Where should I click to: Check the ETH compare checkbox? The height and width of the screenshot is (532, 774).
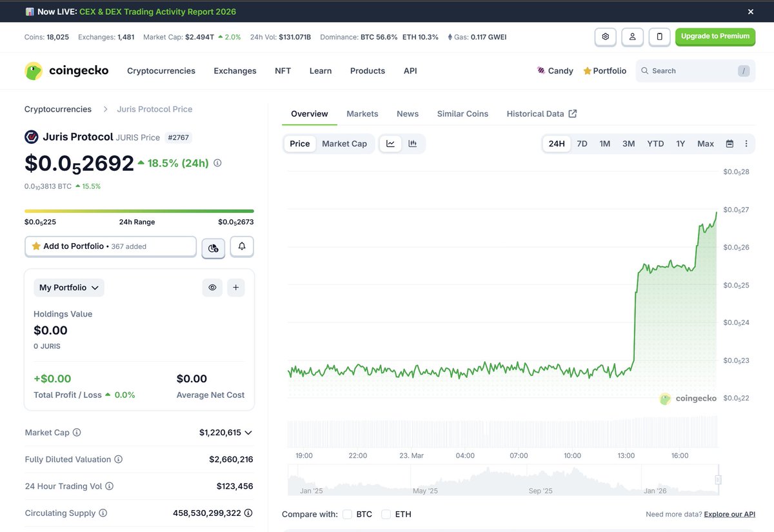(x=386, y=514)
